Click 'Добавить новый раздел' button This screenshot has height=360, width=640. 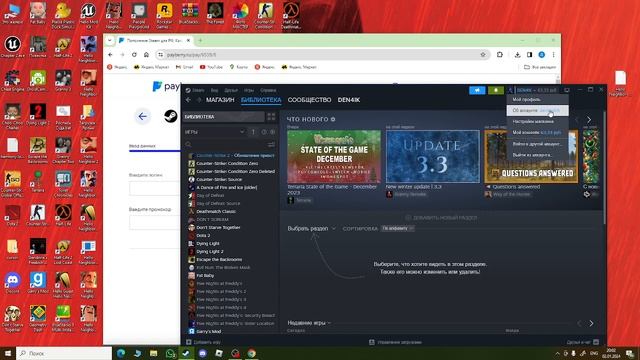click(x=441, y=218)
